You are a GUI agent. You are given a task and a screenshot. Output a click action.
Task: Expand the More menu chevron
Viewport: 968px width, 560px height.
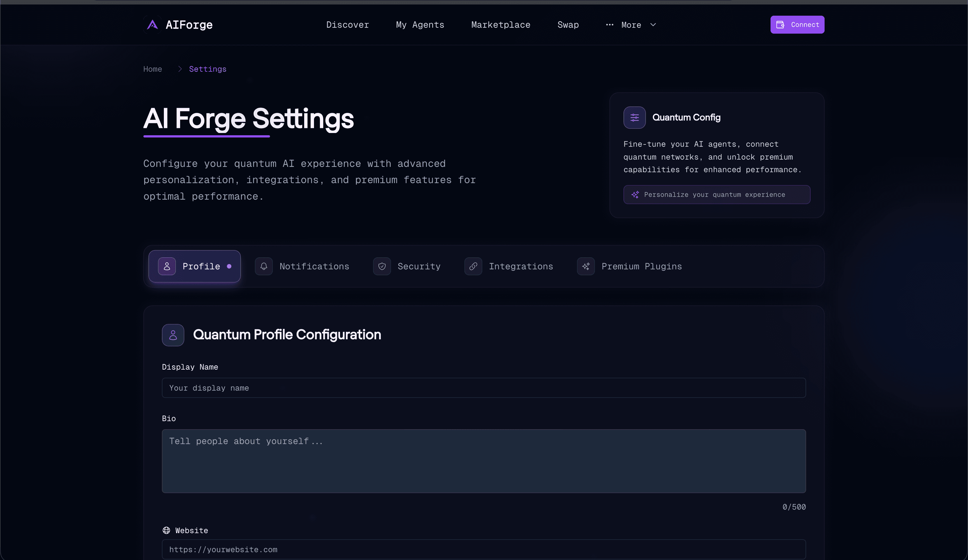653,25
